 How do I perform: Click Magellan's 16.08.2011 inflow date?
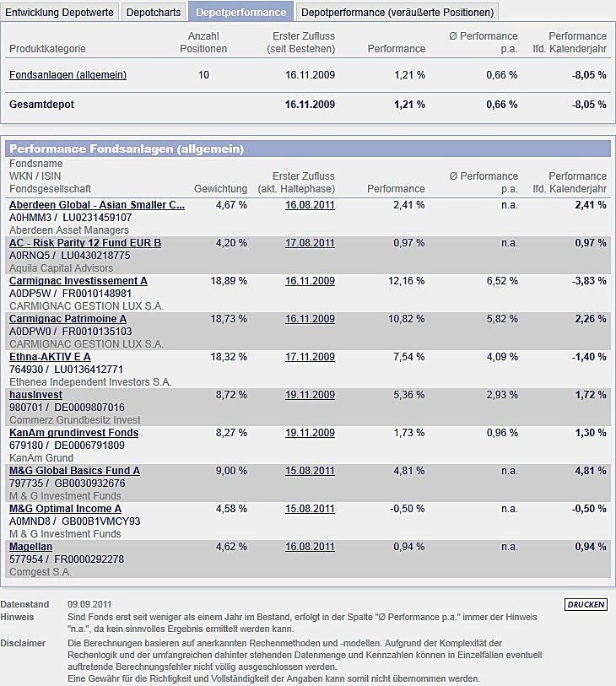pos(310,547)
